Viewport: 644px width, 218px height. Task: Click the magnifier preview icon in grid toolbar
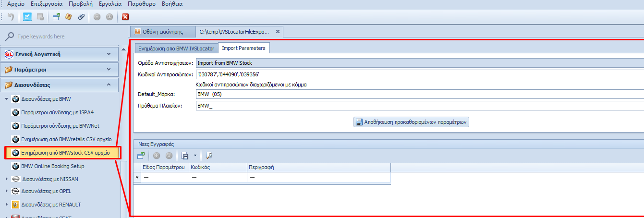tap(209, 155)
